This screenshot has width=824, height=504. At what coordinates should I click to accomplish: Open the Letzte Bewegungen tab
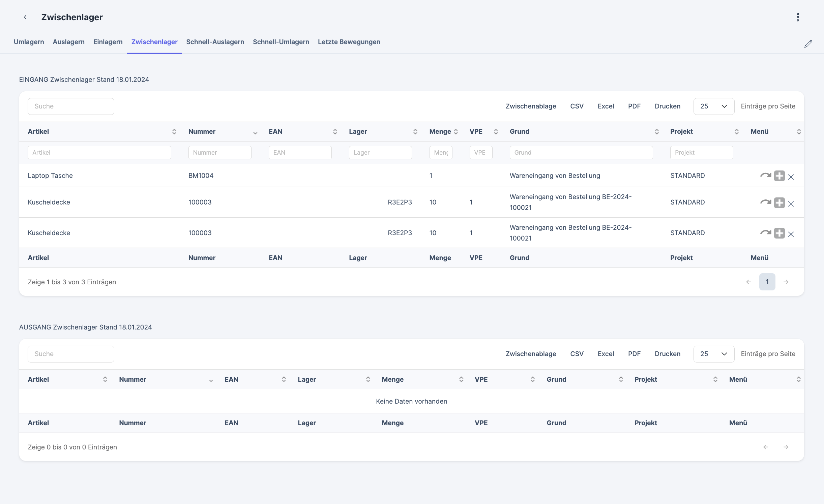[x=349, y=42]
